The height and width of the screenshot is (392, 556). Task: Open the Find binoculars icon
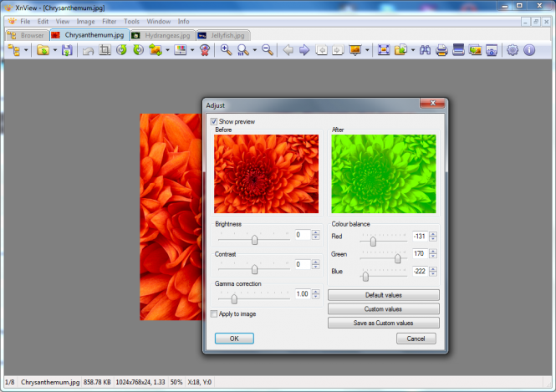(x=425, y=50)
